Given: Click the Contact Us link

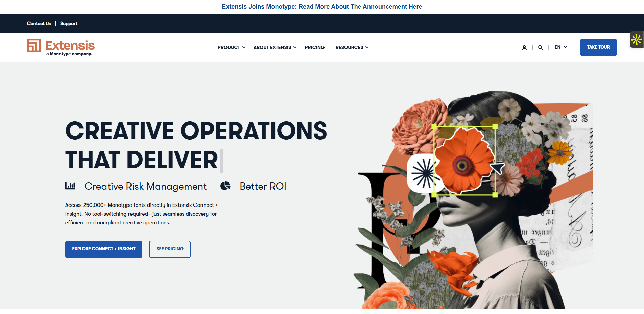Looking at the screenshot, I should point(39,23).
